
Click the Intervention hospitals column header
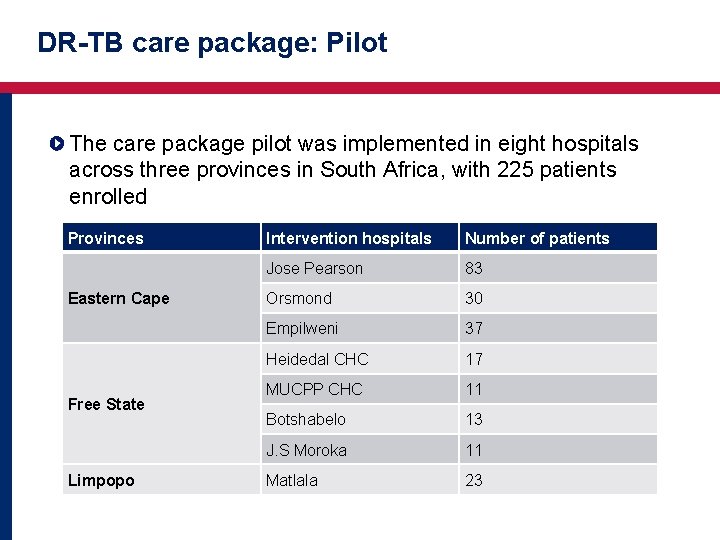tap(360, 237)
